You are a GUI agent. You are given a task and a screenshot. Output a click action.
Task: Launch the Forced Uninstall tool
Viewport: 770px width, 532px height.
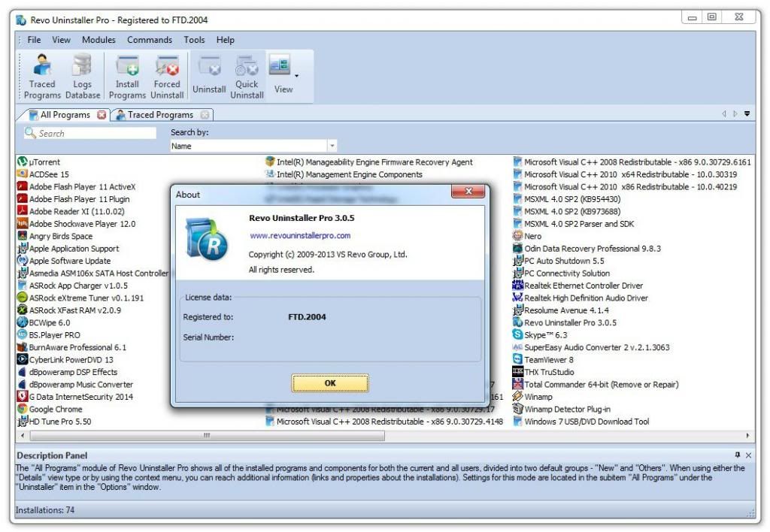pos(167,77)
